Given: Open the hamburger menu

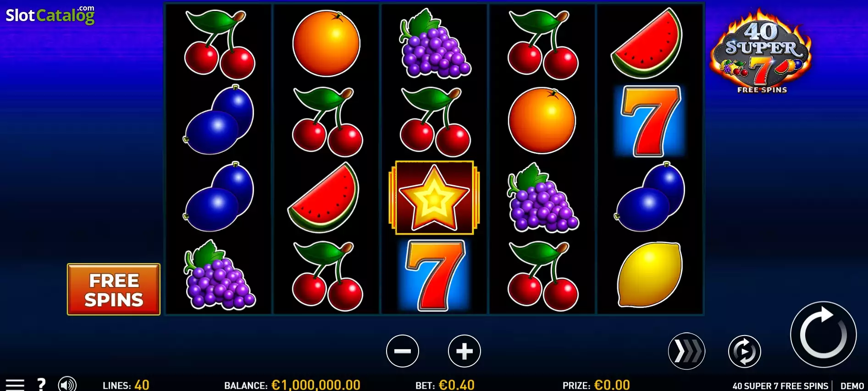Looking at the screenshot, I should click(x=15, y=385).
